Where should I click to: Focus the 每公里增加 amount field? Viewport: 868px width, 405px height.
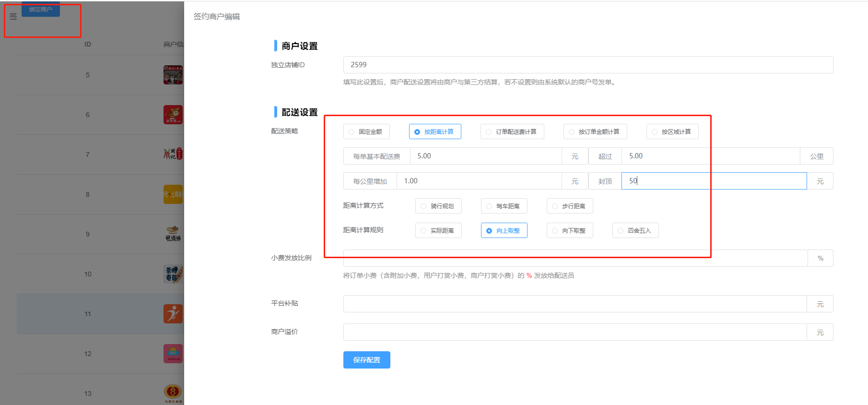(x=479, y=181)
